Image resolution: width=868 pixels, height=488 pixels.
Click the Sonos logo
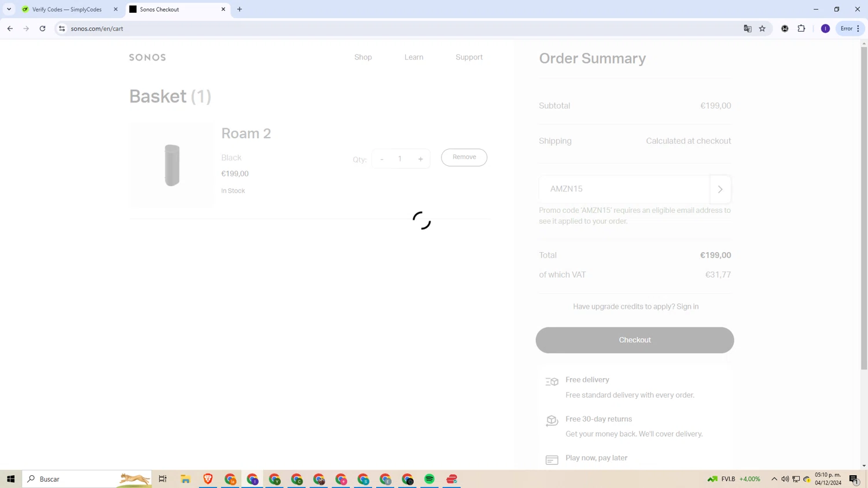click(148, 57)
